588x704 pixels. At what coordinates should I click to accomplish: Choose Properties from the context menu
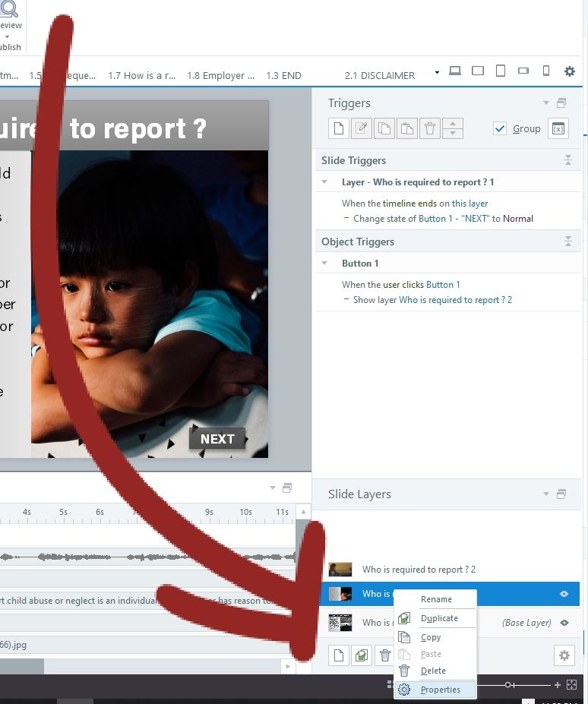(441, 690)
